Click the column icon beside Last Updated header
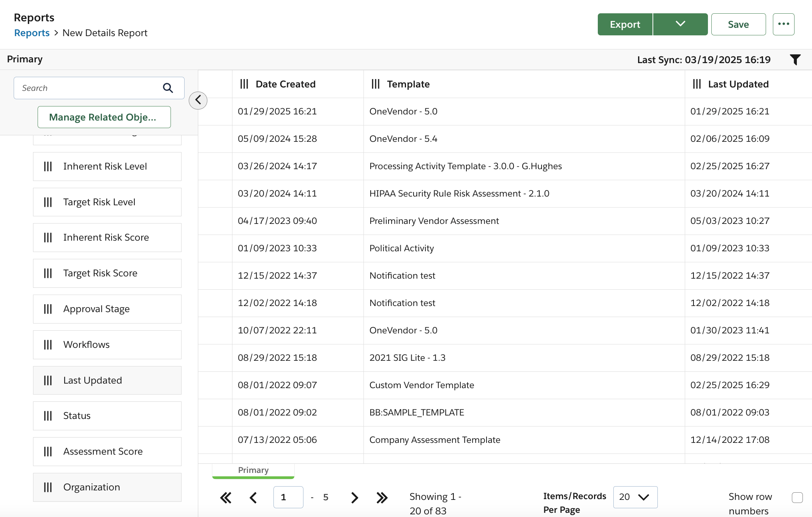The height and width of the screenshot is (517, 812). click(696, 84)
